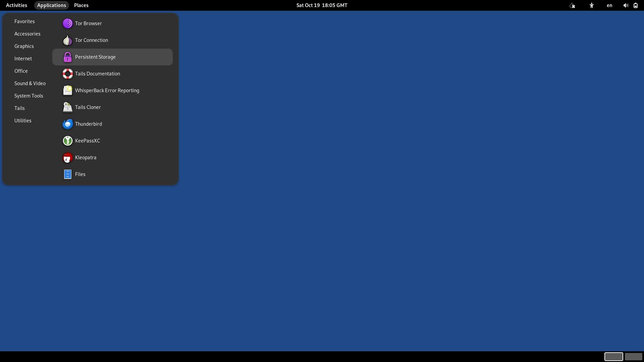This screenshot has height=362, width=644.
Task: Select the Tails category menu item
Action: pos(19,108)
